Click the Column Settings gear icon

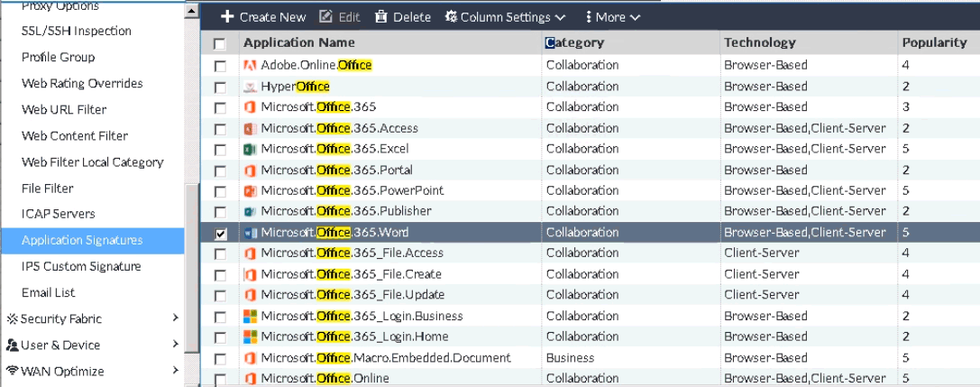pos(451,17)
